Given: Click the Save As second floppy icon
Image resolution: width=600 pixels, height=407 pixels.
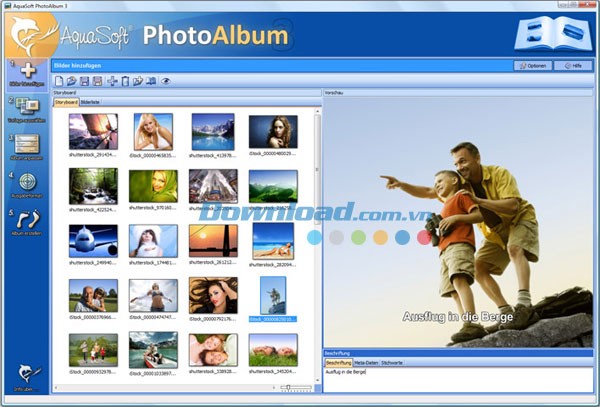Looking at the screenshot, I should coord(98,81).
